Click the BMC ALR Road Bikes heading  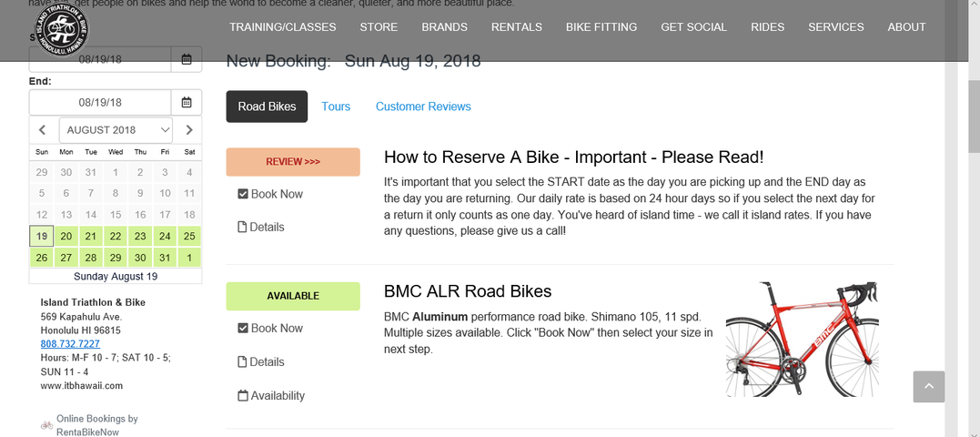pos(468,291)
